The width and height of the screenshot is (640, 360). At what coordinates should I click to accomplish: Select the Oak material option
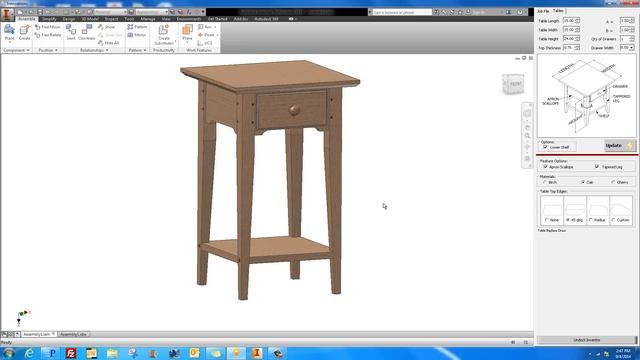point(583,182)
